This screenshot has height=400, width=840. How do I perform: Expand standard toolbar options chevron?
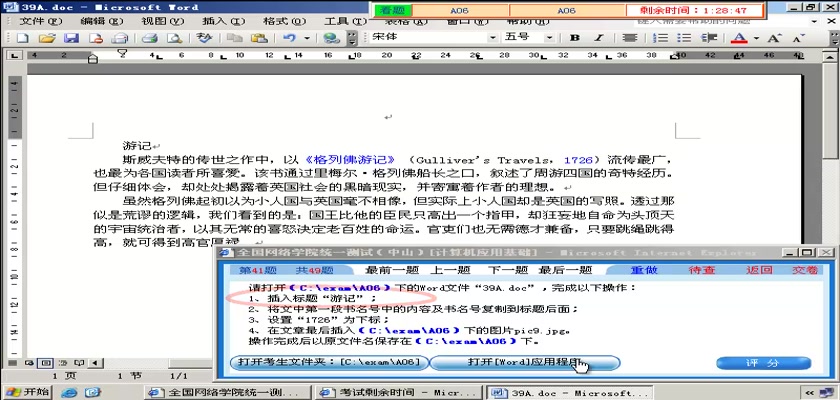click(x=352, y=38)
